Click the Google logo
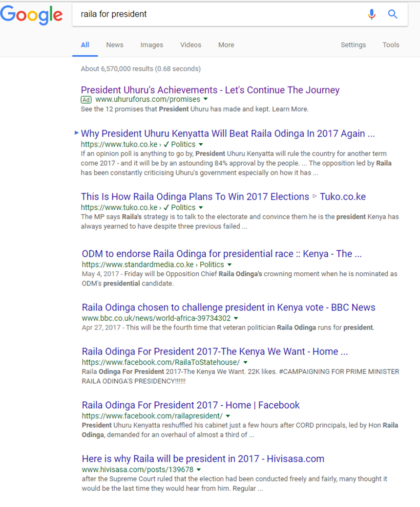Screen dimensions: 420x507 coord(31,15)
